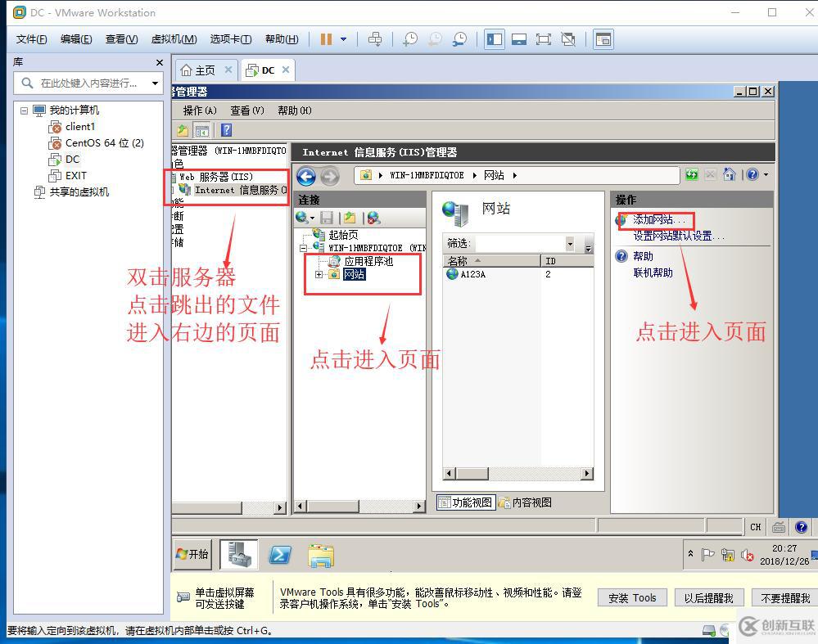Open file explorer from guest taskbar

(321, 556)
